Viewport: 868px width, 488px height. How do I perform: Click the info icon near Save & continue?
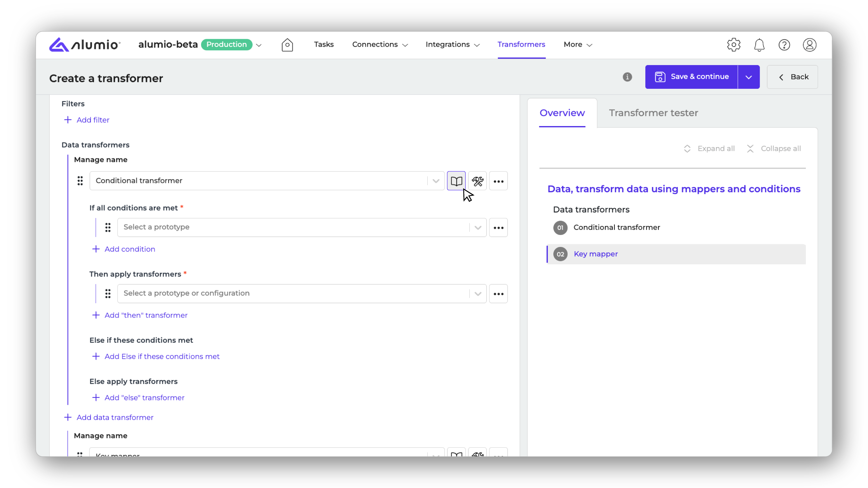coord(627,77)
